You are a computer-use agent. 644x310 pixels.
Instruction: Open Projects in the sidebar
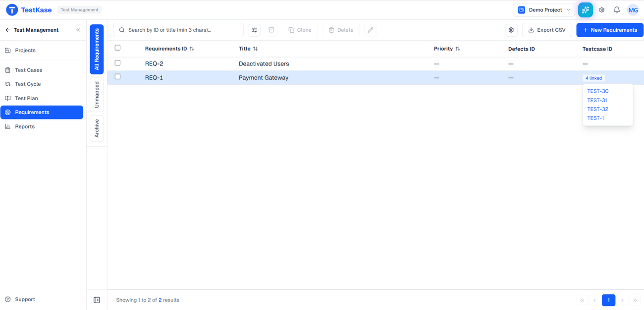[x=42, y=51]
